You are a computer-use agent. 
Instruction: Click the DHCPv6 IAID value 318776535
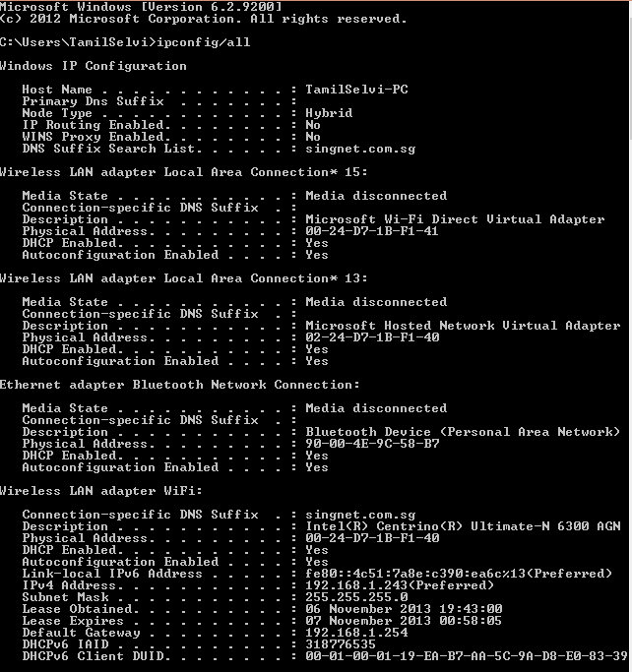(x=341, y=644)
